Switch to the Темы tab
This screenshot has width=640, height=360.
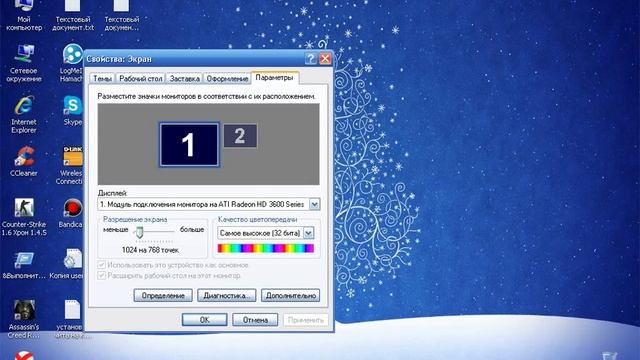point(102,78)
